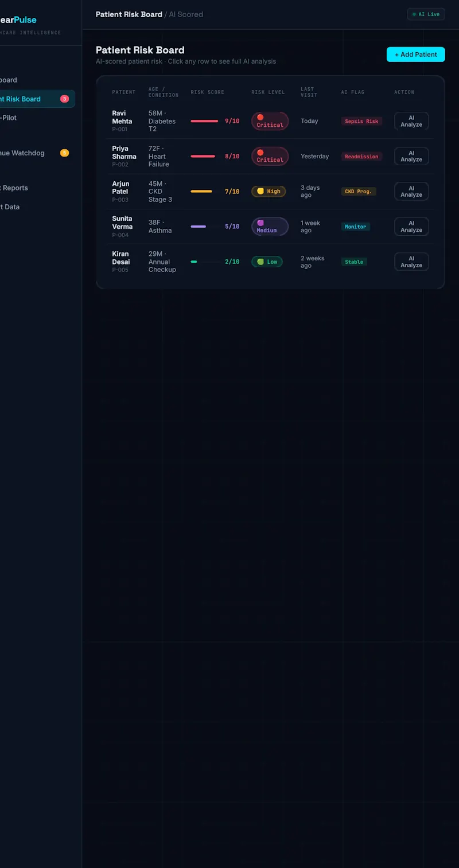Click Arjun Patel's orange 7/10 risk bar
Screen dimensions: 459x868
[201, 191]
